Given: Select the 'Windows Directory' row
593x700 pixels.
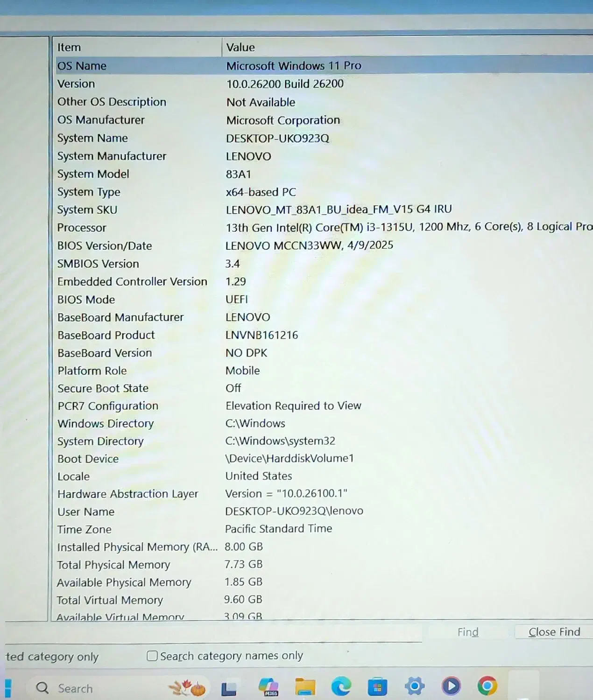Looking at the screenshot, I should 325,424.
